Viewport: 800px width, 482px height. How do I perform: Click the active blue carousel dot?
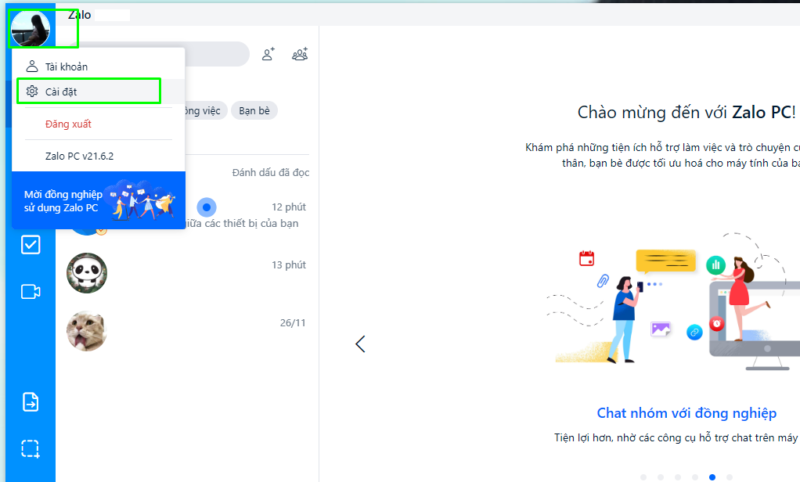pyautogui.click(x=712, y=477)
